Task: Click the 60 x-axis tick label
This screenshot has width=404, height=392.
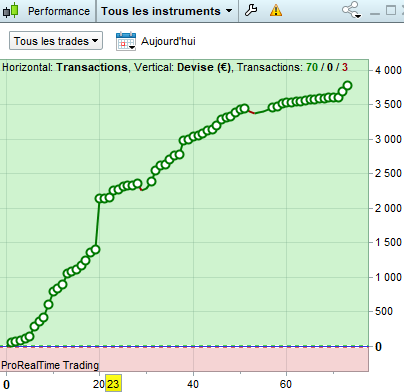Action: point(286,384)
